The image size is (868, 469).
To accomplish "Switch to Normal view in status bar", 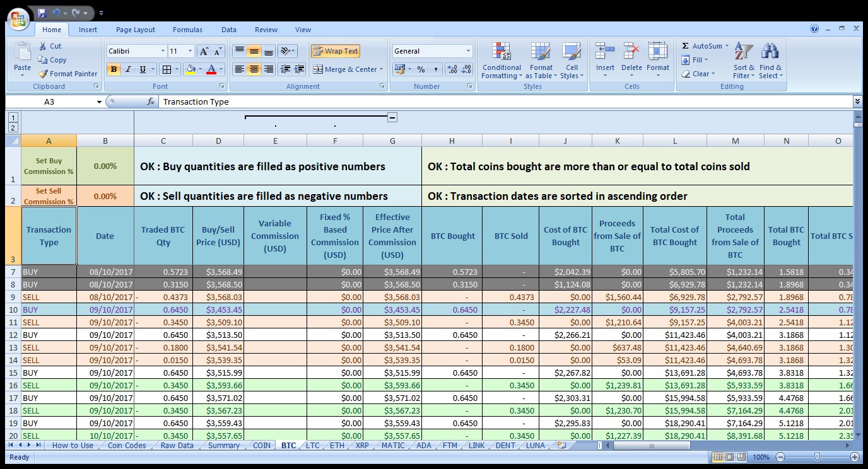I will tap(718, 457).
